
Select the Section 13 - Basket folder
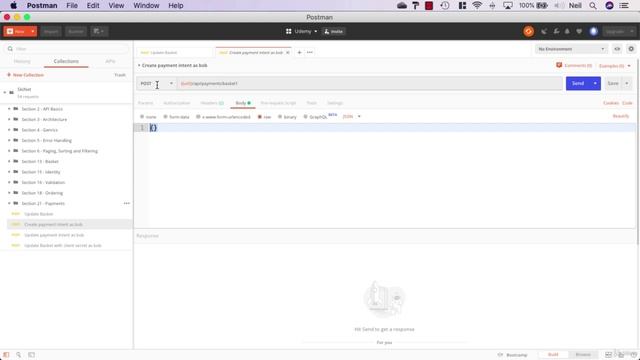(40, 162)
